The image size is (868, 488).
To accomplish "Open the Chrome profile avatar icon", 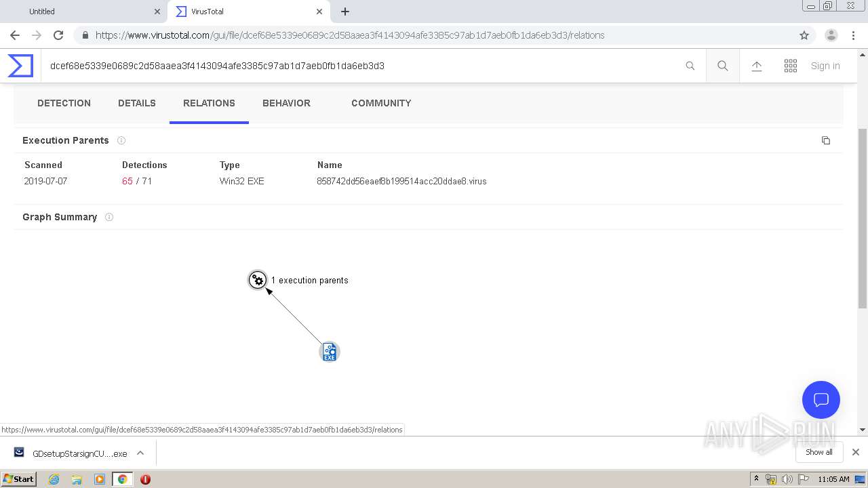I will pos(831,35).
